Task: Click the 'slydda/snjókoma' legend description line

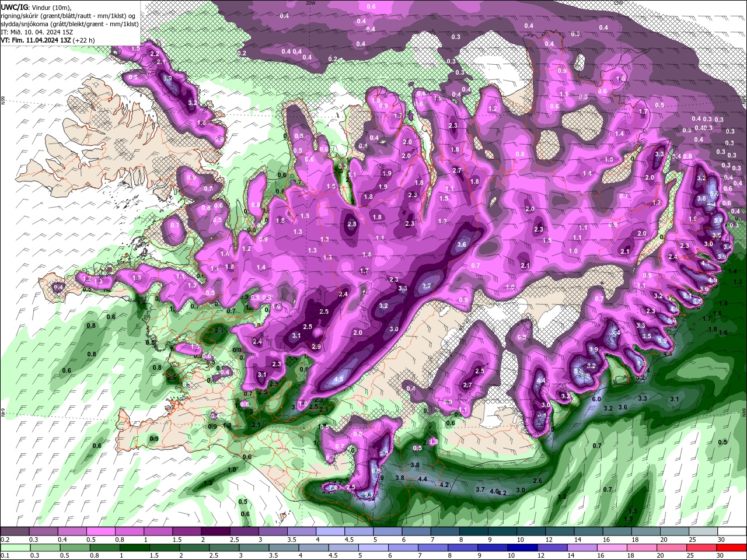Action: click(69, 24)
